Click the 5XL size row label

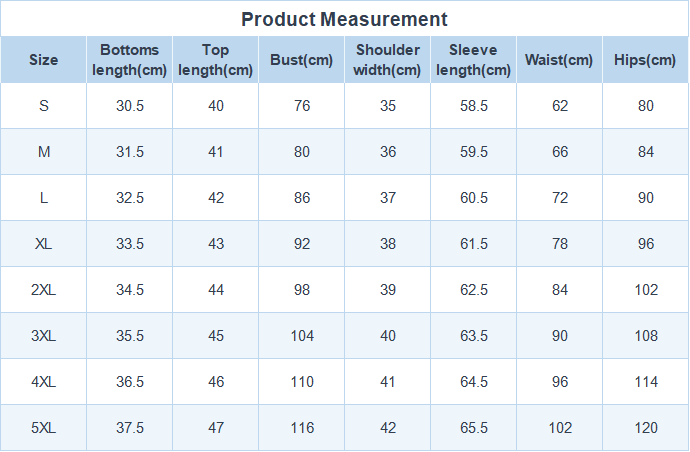[x=44, y=428]
